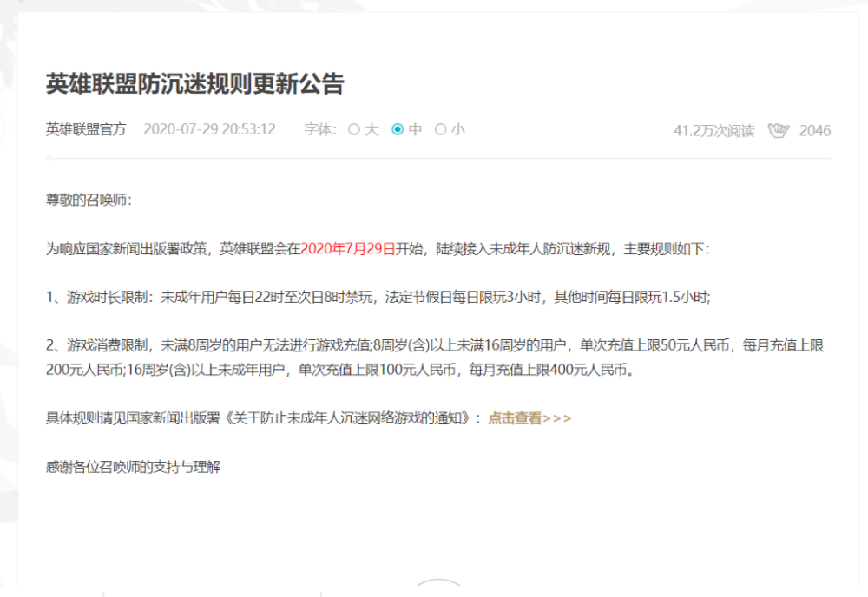Click the red date 2020年7月29日
Viewport: 868px width, 597px height.
point(348,249)
